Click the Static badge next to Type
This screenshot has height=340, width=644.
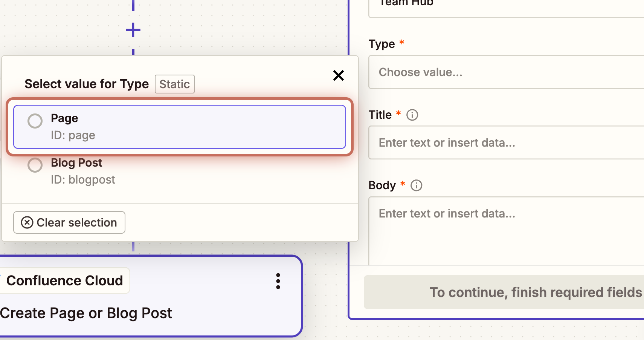tap(175, 84)
